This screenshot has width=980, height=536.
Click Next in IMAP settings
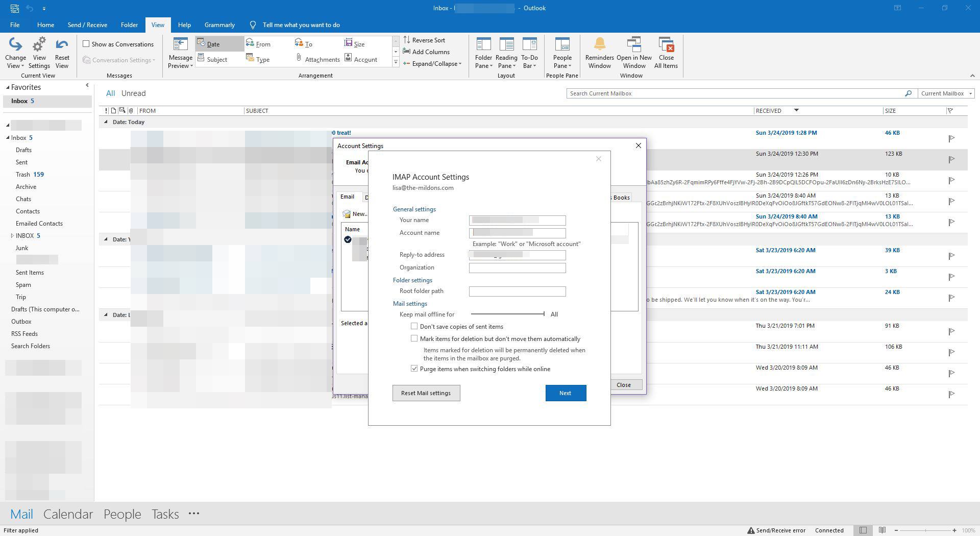point(566,393)
